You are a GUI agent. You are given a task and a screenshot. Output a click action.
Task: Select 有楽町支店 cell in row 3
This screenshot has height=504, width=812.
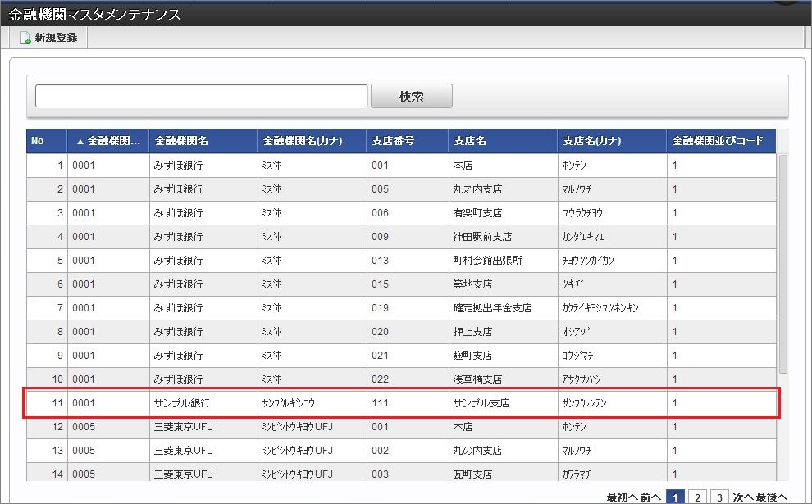(503, 213)
